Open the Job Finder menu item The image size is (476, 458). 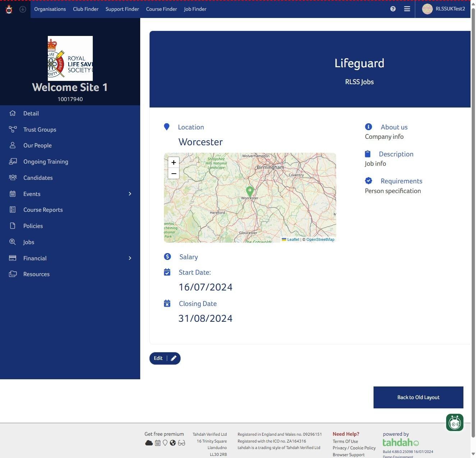195,9
